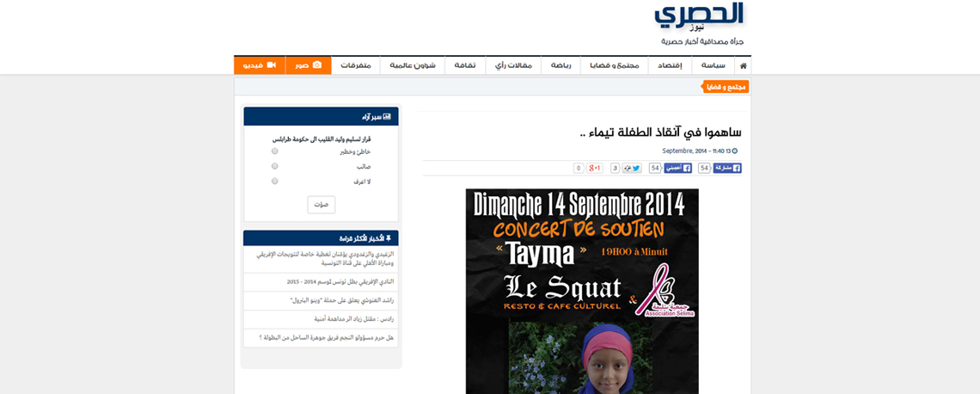Open the فيديو video tab

pos(260,65)
